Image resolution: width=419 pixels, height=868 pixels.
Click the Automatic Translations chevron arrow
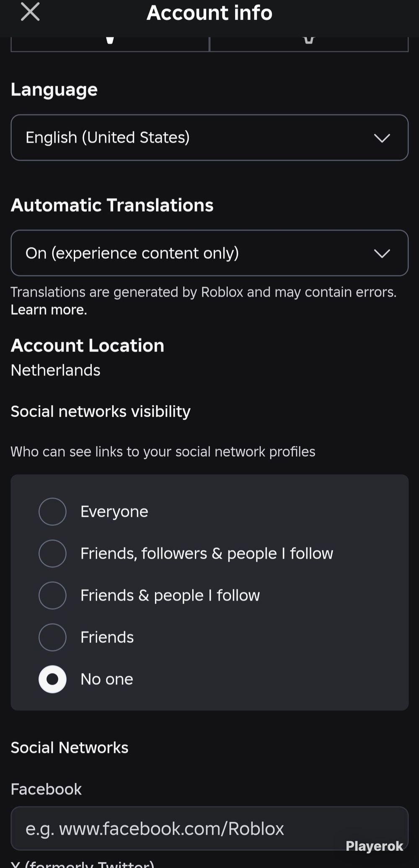[x=382, y=253]
